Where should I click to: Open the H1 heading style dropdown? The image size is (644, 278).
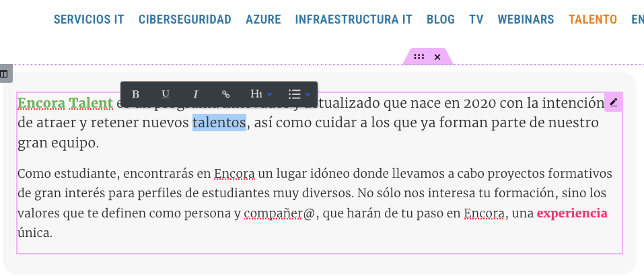pos(261,94)
